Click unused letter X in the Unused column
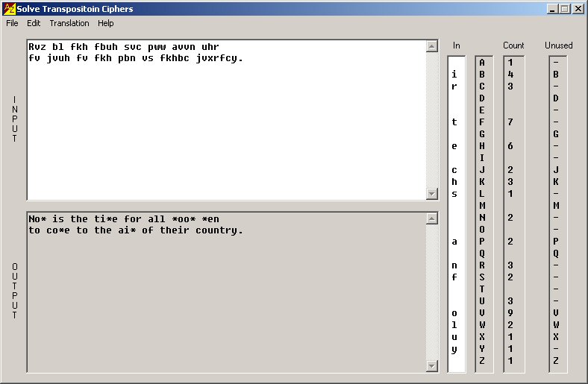 tap(556, 337)
